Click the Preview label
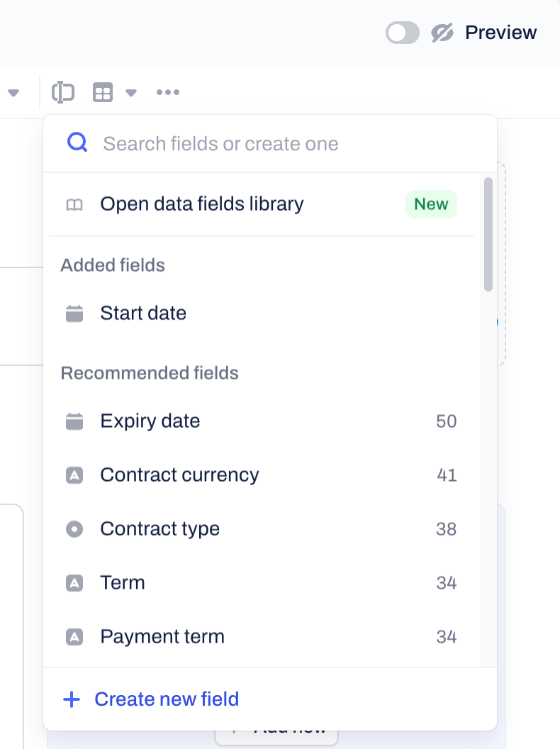Screen dimensions: 560x749 [500, 33]
